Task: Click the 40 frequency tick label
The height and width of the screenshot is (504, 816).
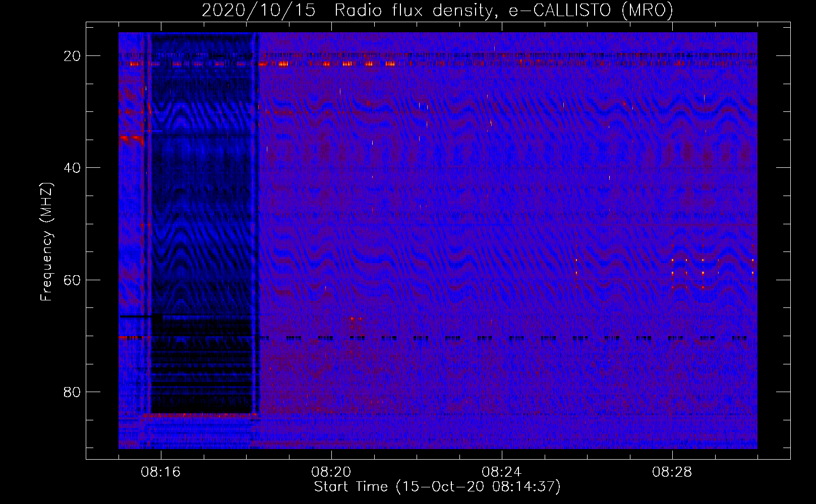Action: pos(72,168)
